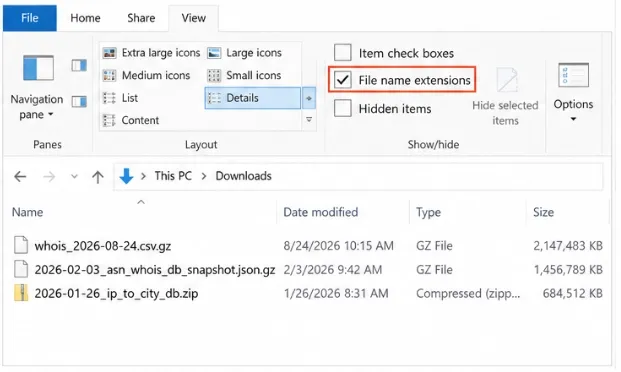621x372 pixels.
Task: Toggle the Preview pane icon
Action: [79, 65]
